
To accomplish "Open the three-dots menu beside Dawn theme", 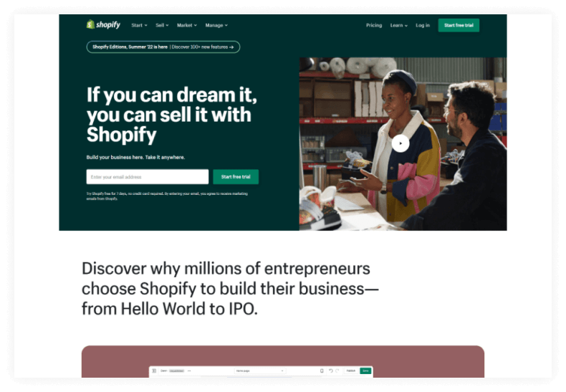I will pyautogui.click(x=189, y=371).
